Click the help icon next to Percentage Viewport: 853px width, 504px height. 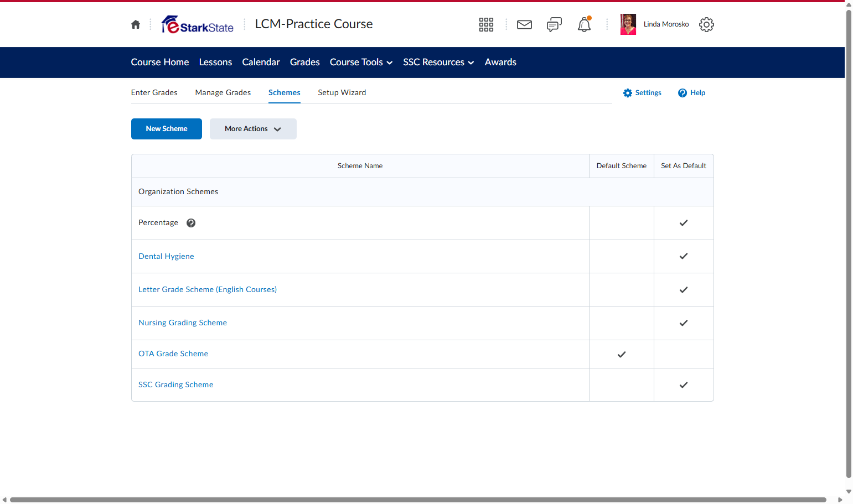coord(191,223)
